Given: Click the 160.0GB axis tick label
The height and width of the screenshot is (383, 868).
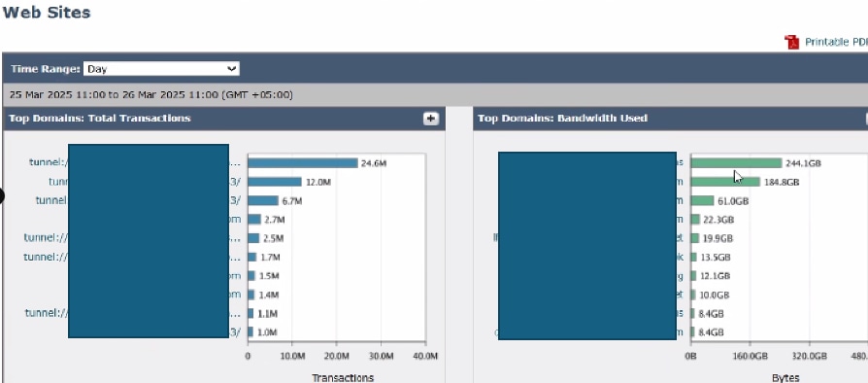Looking at the screenshot, I should [x=751, y=356].
